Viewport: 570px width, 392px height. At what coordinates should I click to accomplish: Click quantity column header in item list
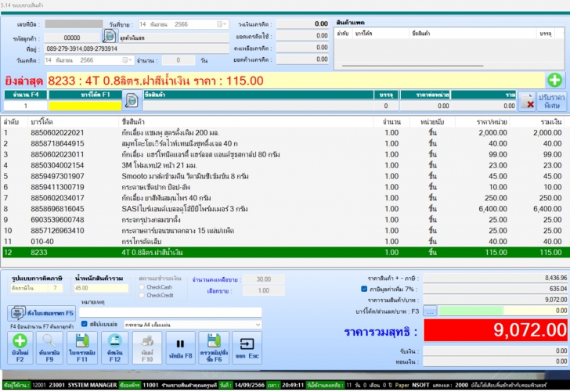391,122
